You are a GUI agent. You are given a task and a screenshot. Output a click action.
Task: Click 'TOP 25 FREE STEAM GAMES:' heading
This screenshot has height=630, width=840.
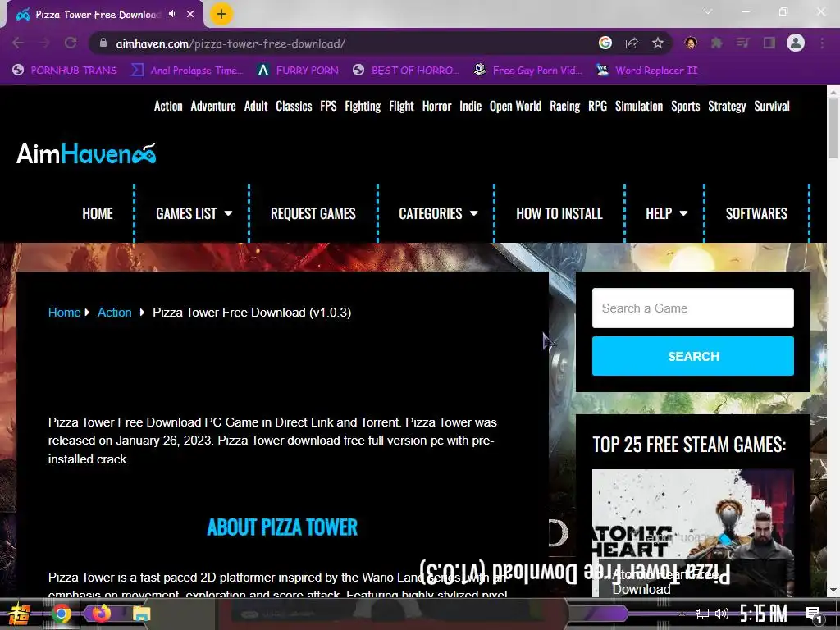(689, 445)
